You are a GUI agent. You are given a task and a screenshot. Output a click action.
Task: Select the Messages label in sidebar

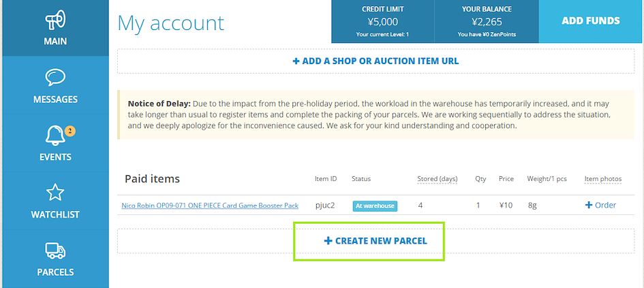coord(55,99)
